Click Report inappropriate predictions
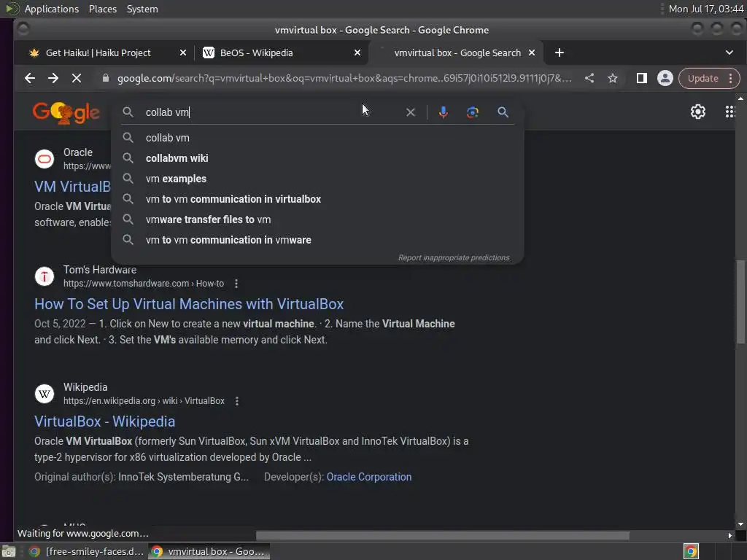The height and width of the screenshot is (560, 747). 454,257
